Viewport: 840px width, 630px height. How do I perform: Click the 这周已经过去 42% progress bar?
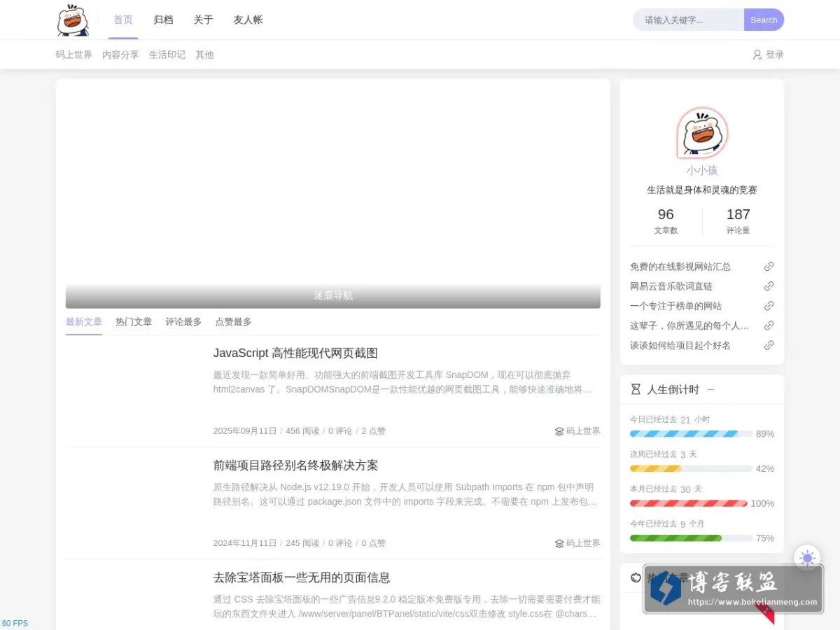tap(691, 468)
